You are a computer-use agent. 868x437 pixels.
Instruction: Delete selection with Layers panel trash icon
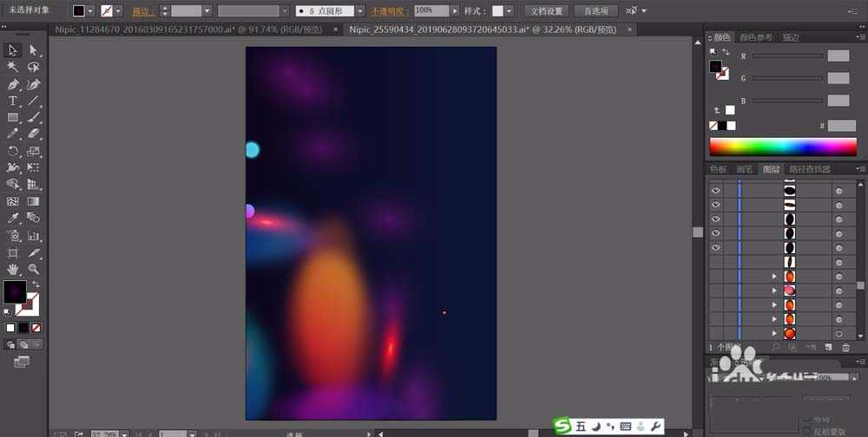pos(845,348)
